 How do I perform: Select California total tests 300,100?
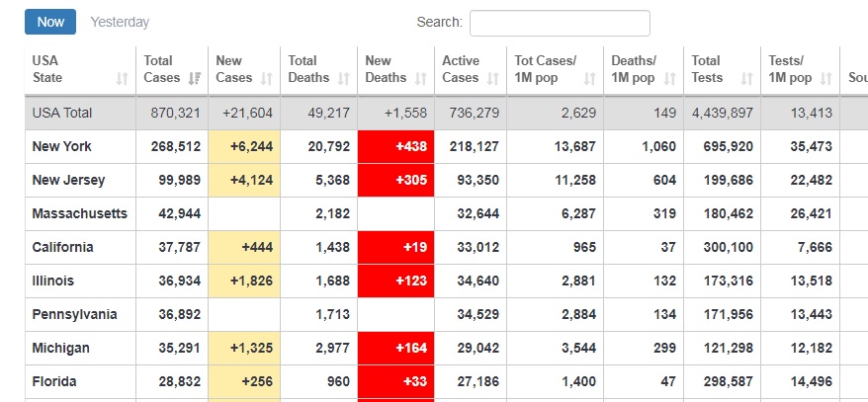click(728, 247)
